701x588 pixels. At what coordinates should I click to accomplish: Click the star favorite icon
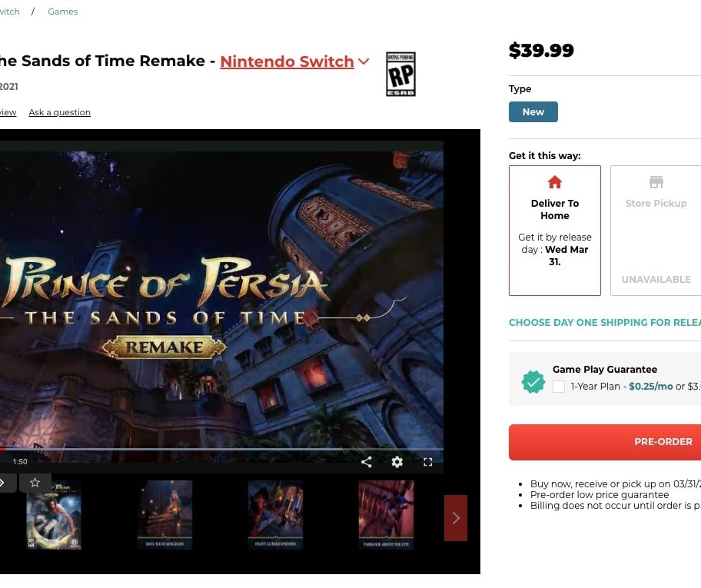35,483
